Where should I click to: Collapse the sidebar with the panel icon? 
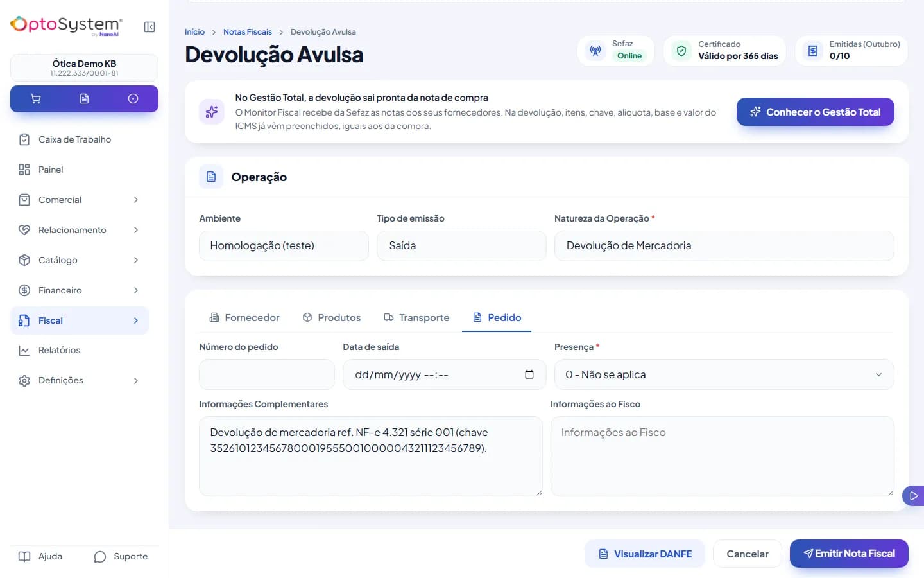(x=150, y=27)
